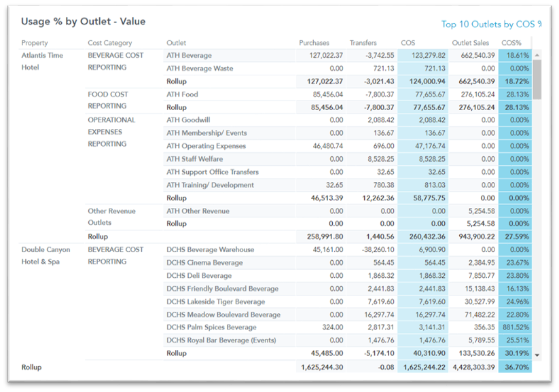This screenshot has height=392, width=559.
Task: Click the vertical scrollbar thumb
Action: click(537, 79)
